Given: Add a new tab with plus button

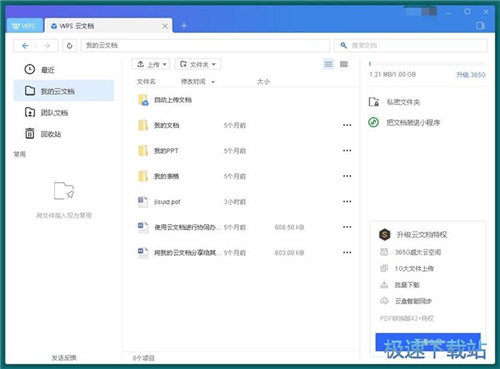Looking at the screenshot, I should pyautogui.click(x=184, y=26).
